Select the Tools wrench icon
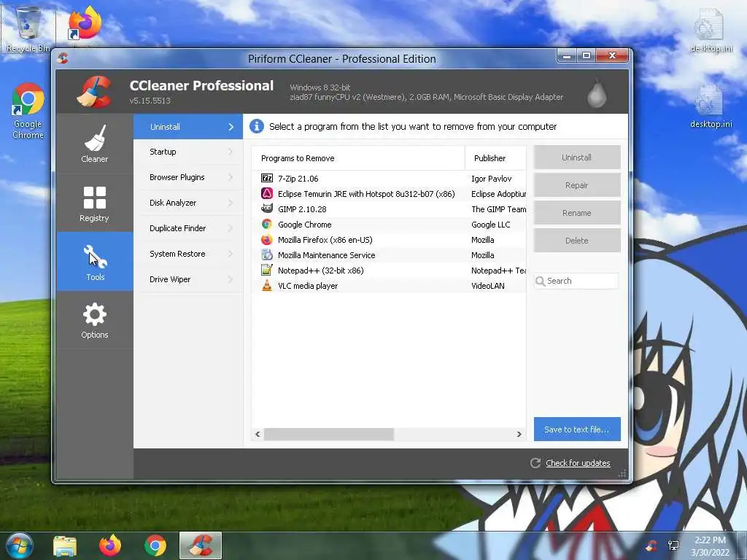The image size is (747, 560). click(x=95, y=257)
